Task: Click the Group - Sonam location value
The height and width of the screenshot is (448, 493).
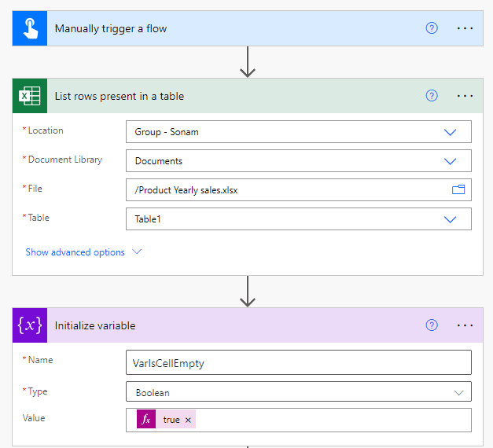Action: coord(167,132)
